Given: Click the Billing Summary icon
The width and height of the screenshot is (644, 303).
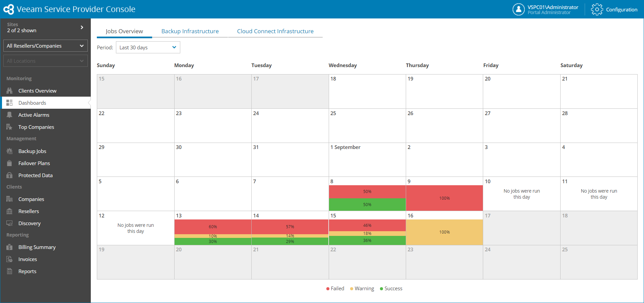Looking at the screenshot, I should pyautogui.click(x=9, y=247).
